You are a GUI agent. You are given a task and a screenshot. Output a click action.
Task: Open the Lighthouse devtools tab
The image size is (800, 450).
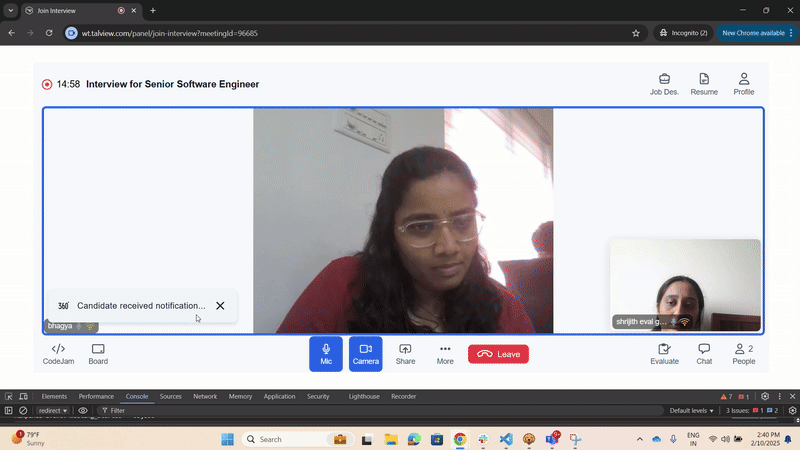[x=364, y=396]
